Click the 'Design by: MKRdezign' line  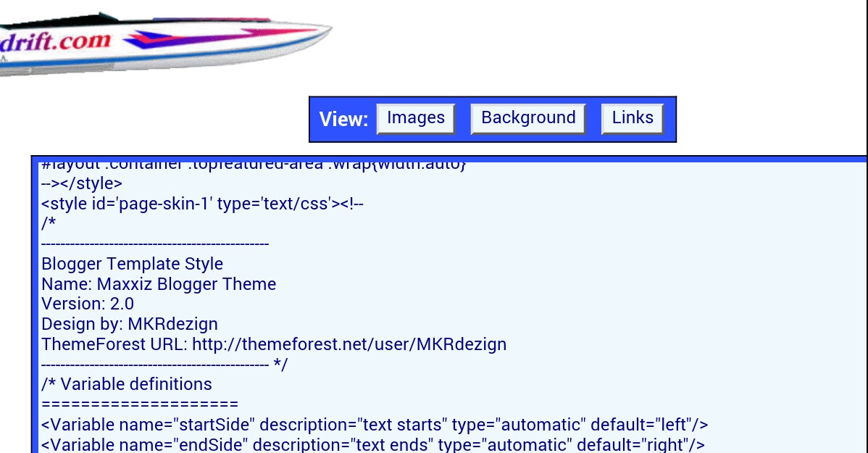[x=130, y=324]
